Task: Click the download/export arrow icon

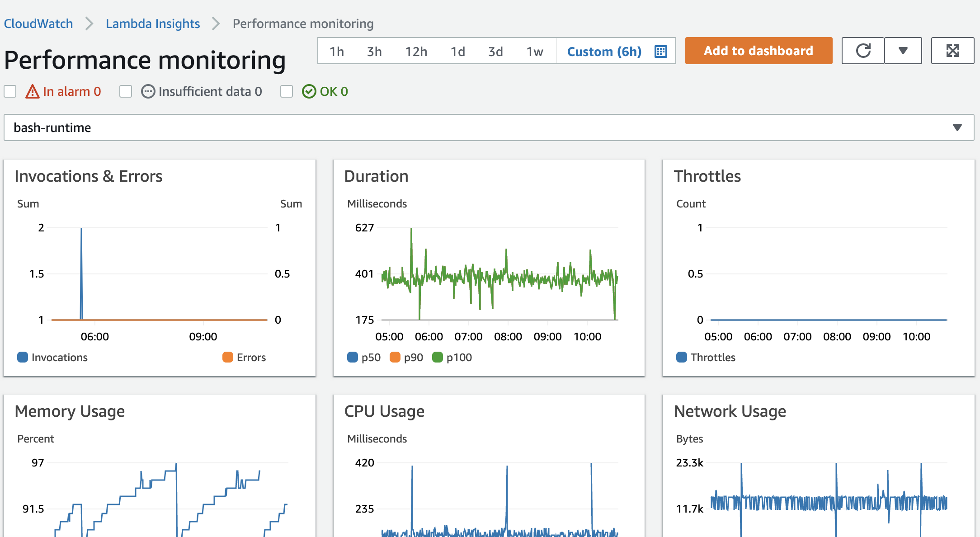Action: coord(903,50)
